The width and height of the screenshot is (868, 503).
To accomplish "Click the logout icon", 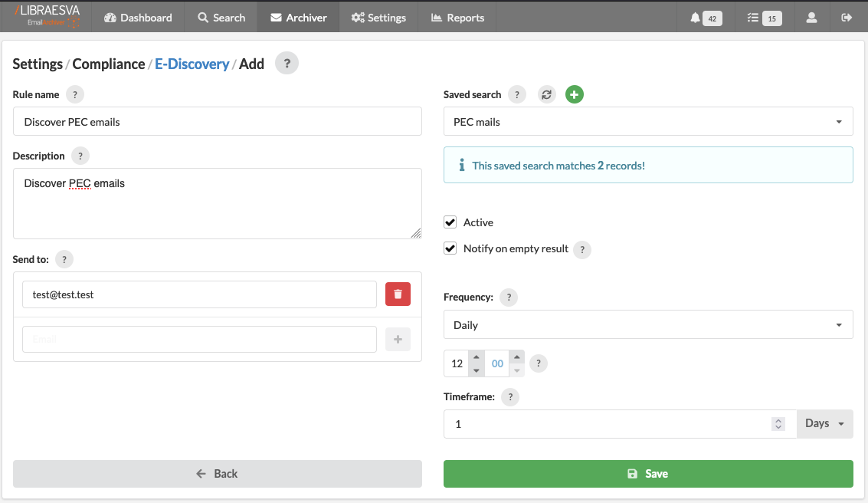I will pos(847,18).
